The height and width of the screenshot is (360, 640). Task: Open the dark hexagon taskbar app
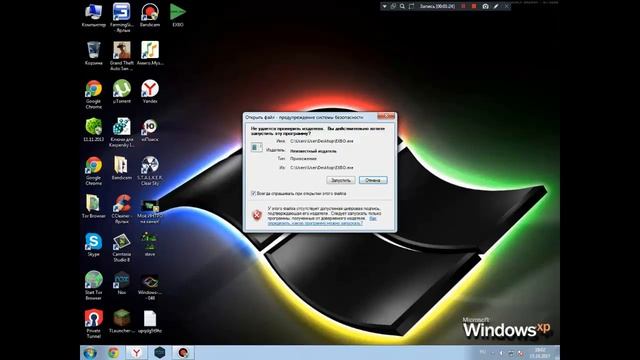(x=160, y=353)
